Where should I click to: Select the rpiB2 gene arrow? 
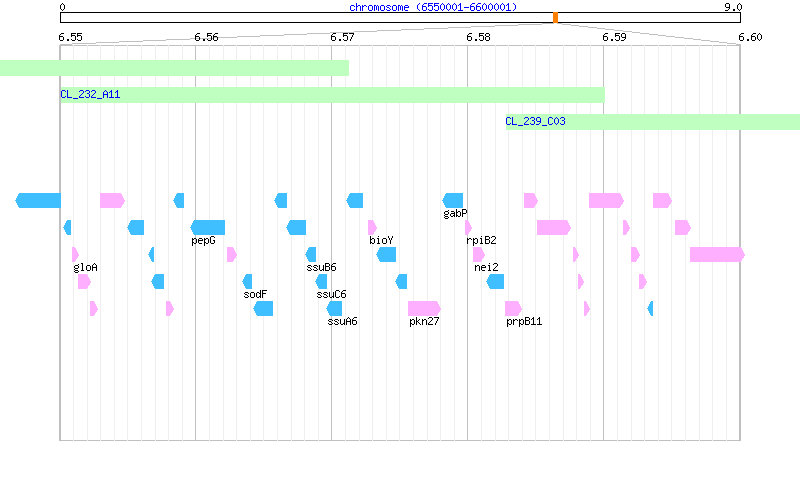[x=468, y=228]
